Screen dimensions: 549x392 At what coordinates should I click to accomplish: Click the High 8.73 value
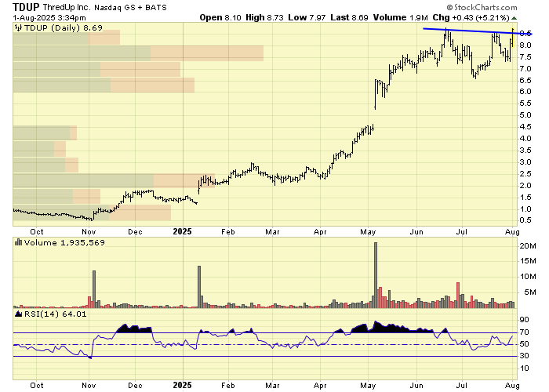coord(264,17)
